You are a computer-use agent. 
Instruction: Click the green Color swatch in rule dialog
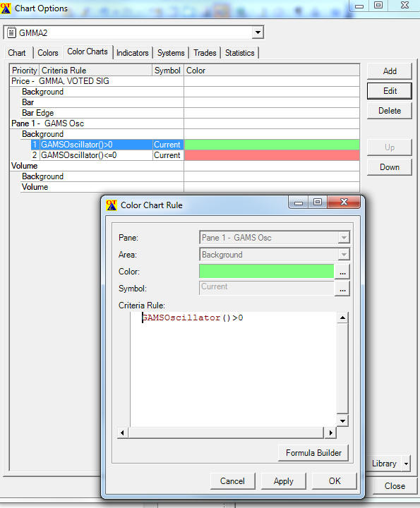[x=266, y=271]
